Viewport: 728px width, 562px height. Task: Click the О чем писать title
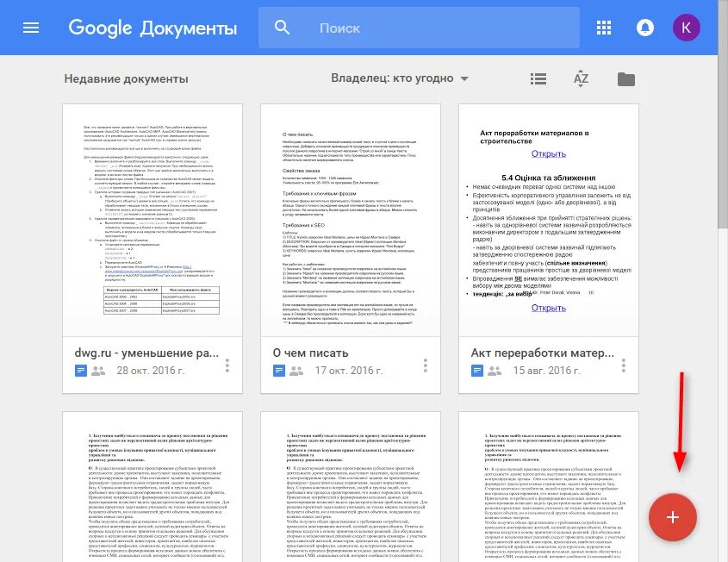pos(310,353)
